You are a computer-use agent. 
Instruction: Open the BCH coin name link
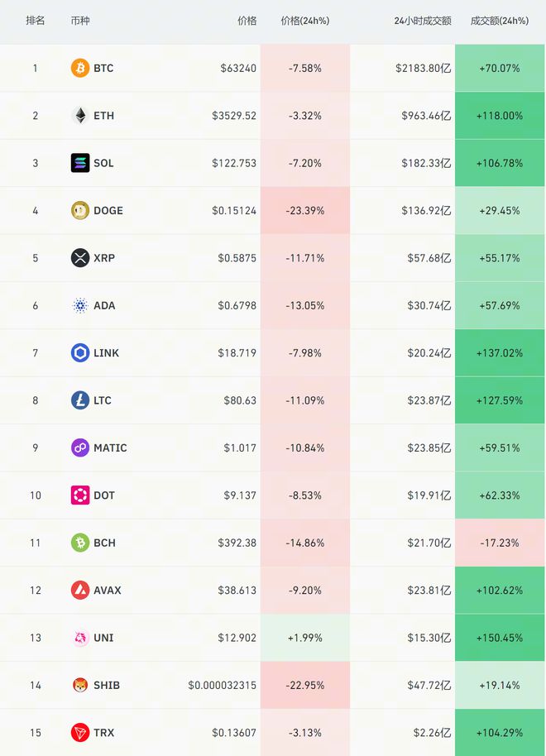(x=105, y=543)
